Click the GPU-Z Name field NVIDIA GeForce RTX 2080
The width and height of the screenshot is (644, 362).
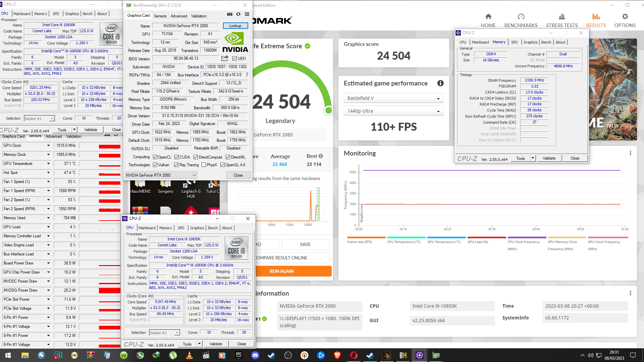186,26
